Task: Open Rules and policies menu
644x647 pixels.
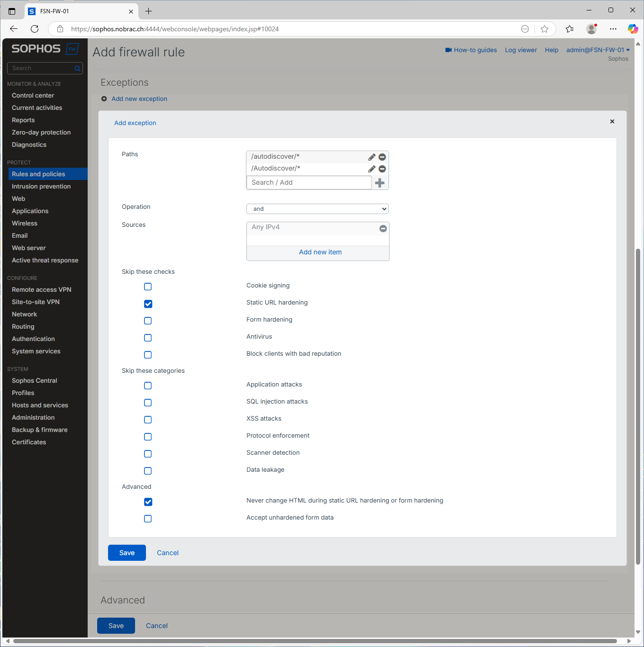Action: point(48,174)
